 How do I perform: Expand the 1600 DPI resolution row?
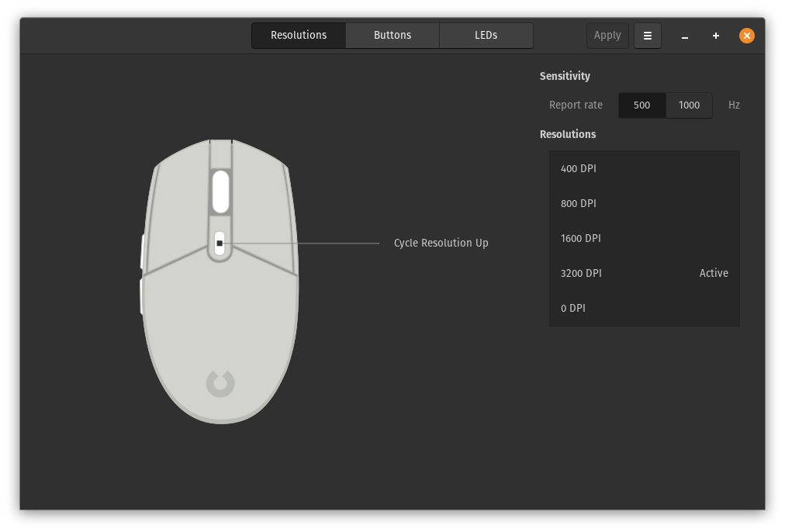pos(644,238)
